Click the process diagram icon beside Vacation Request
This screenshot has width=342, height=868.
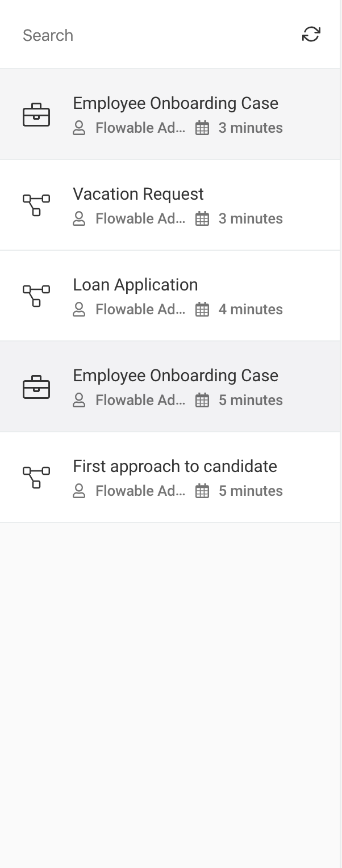pyautogui.click(x=36, y=204)
